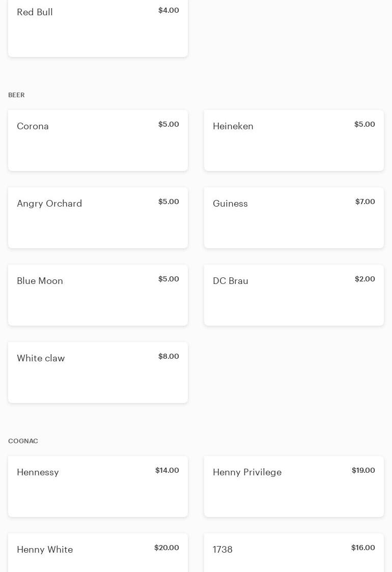Select the Henny White card

point(98,553)
